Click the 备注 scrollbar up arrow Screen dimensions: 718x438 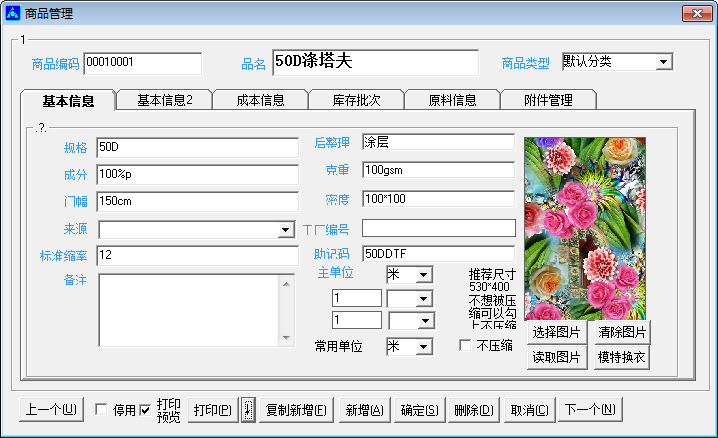[x=286, y=284]
